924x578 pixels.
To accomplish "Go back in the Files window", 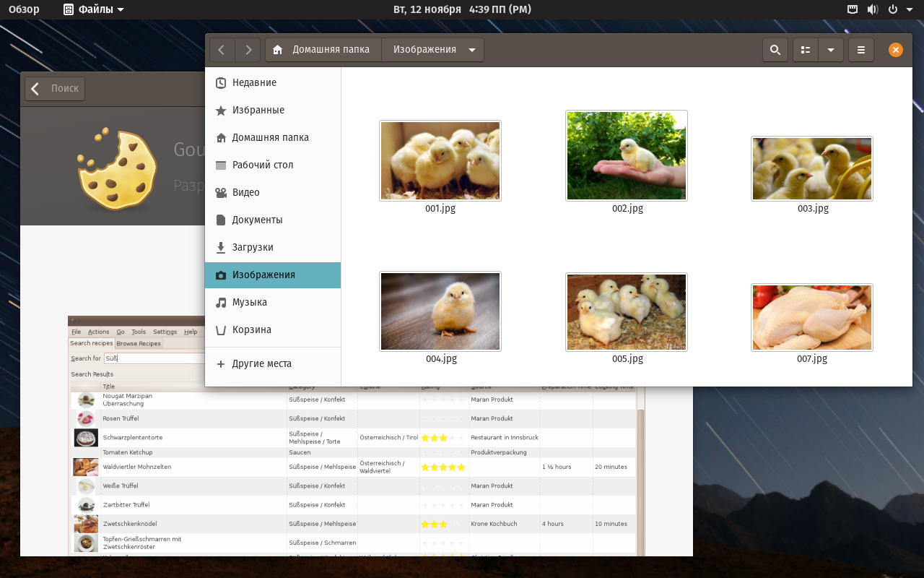I will pos(222,50).
